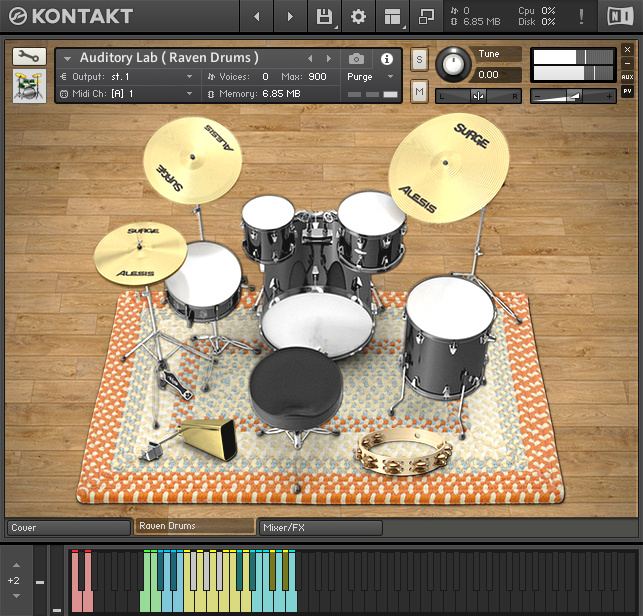Switch to the Raven Drums tab
Screen dimensions: 643x616
tap(194, 526)
